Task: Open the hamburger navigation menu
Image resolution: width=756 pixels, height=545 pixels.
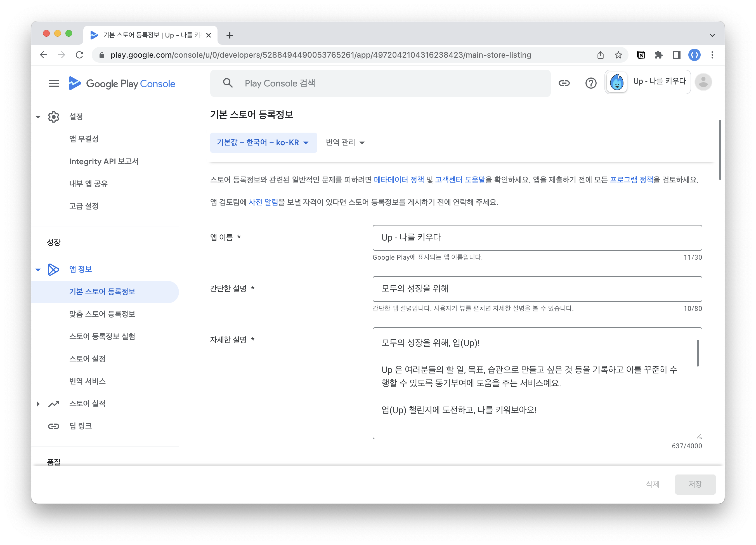Action: [x=53, y=83]
